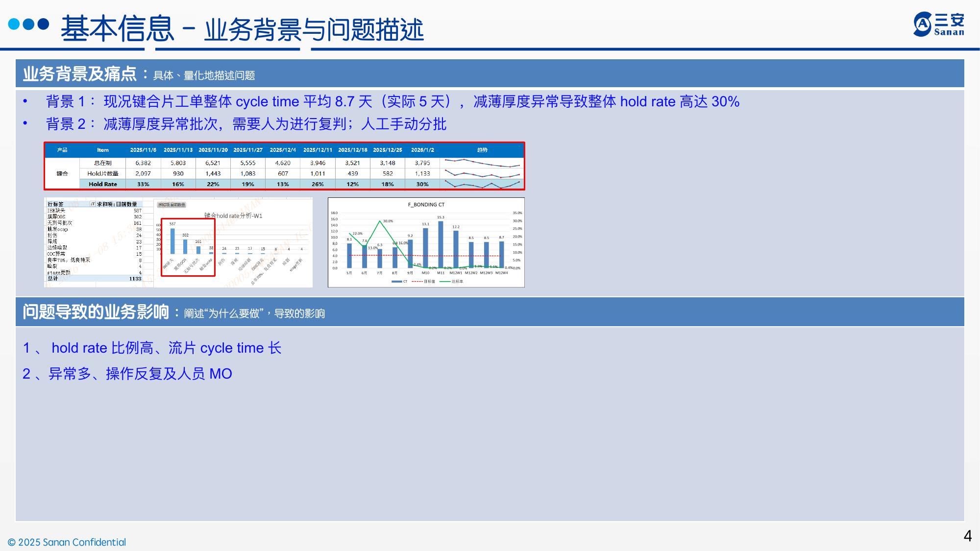Click the 总在制 row label
The width and height of the screenshot is (980, 551).
(x=102, y=163)
